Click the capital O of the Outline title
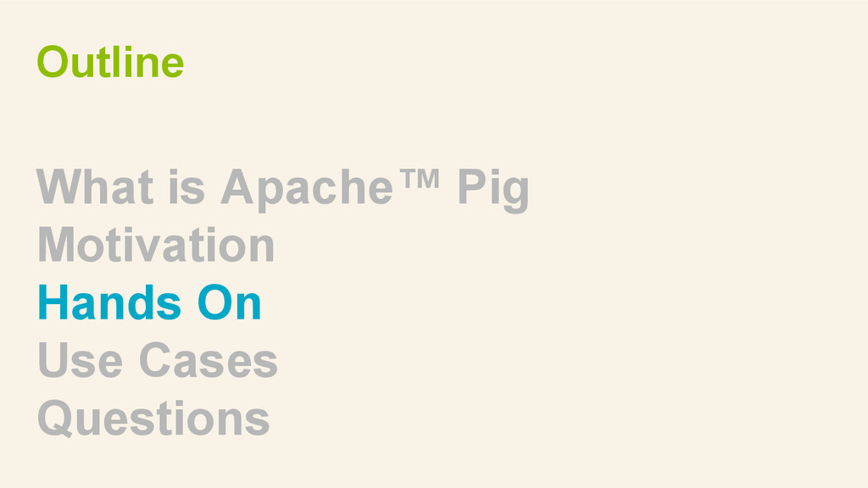Viewport: 868px width, 488px height. [52, 62]
